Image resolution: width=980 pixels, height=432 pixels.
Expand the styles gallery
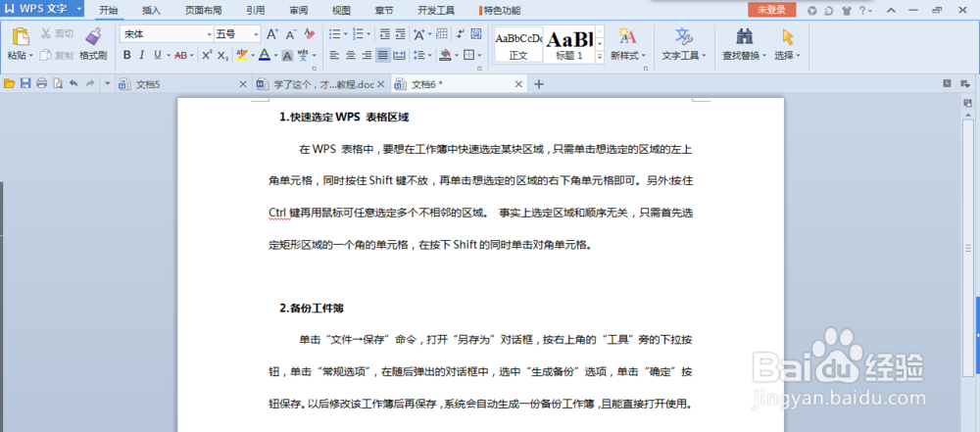pos(600,56)
